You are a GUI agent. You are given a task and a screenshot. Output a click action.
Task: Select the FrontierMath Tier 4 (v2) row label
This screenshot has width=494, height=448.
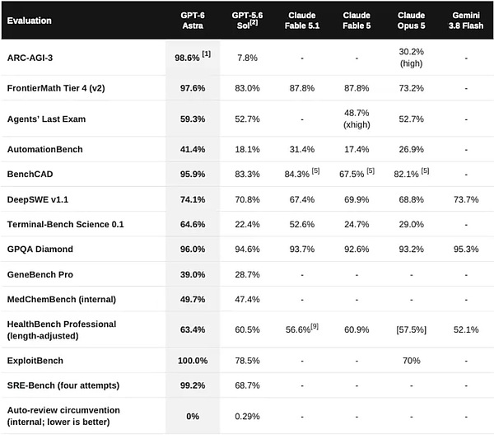point(56,88)
